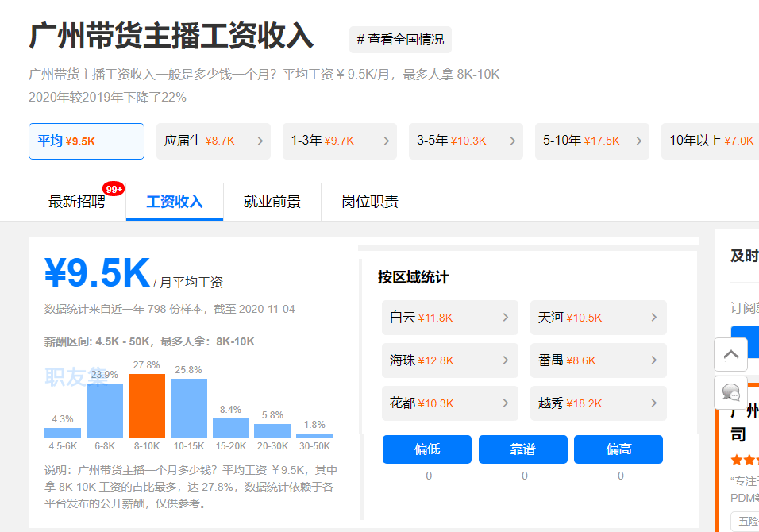Click the 偏高 vote button

coord(618,449)
